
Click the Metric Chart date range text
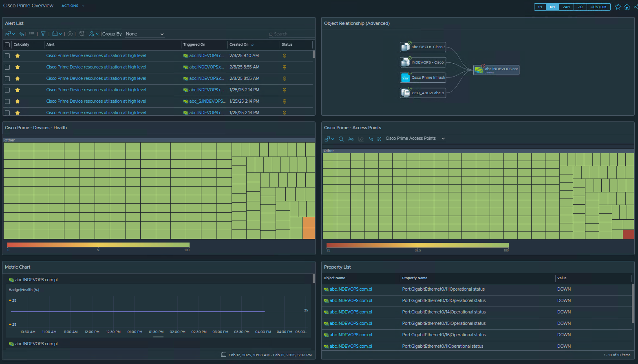270,355
